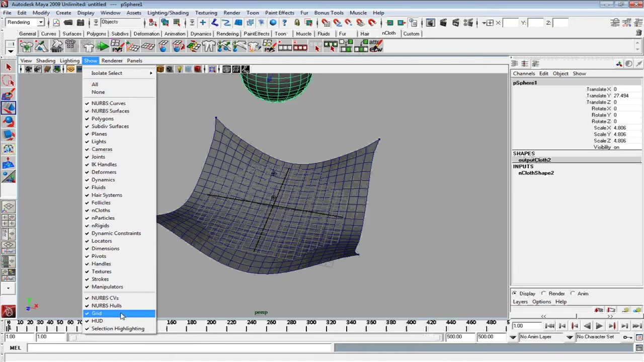The width and height of the screenshot is (644, 362).
Task: Click nClothShape2 input node
Action: (x=536, y=173)
